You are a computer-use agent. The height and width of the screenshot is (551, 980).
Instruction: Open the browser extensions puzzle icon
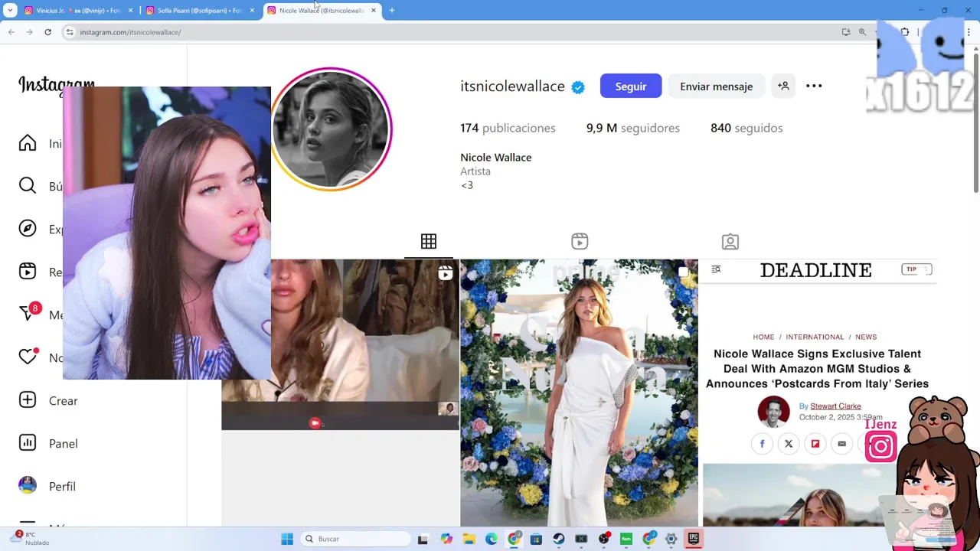(x=905, y=32)
